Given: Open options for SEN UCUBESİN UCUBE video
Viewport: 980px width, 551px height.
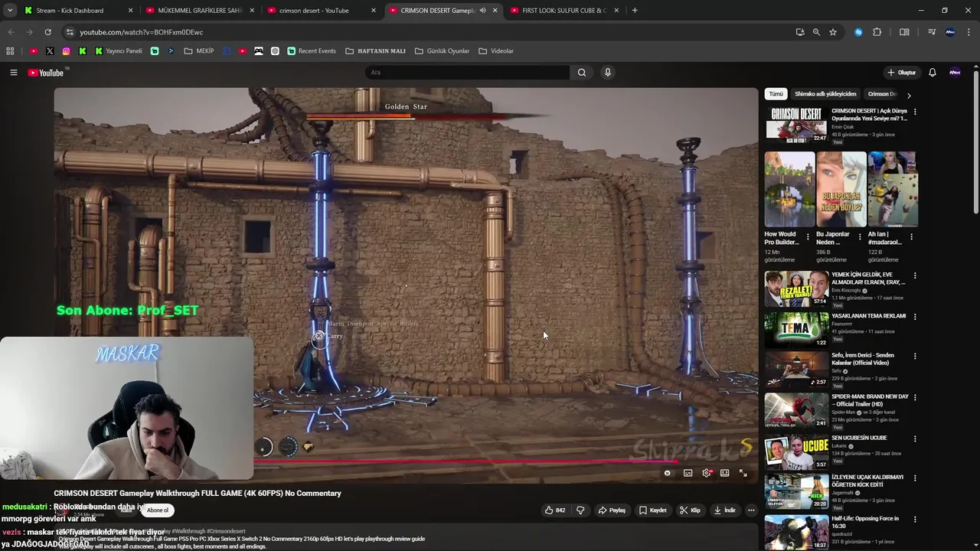Looking at the screenshot, I should 915,439.
